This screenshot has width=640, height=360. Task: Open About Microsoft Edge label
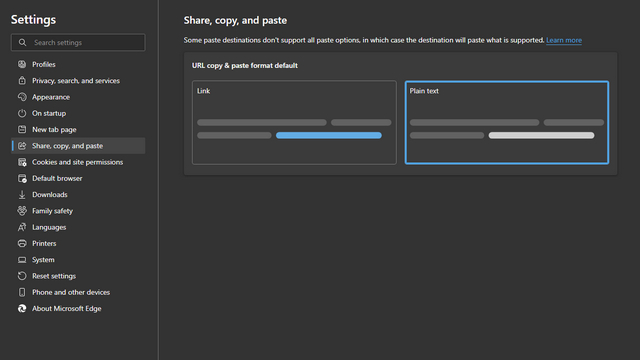[67, 309]
